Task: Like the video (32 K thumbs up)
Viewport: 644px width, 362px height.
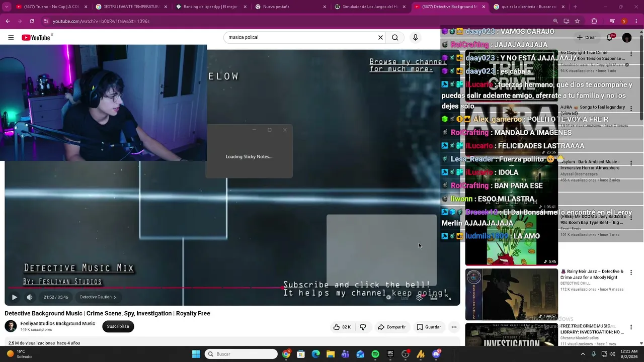Action: pos(342,327)
